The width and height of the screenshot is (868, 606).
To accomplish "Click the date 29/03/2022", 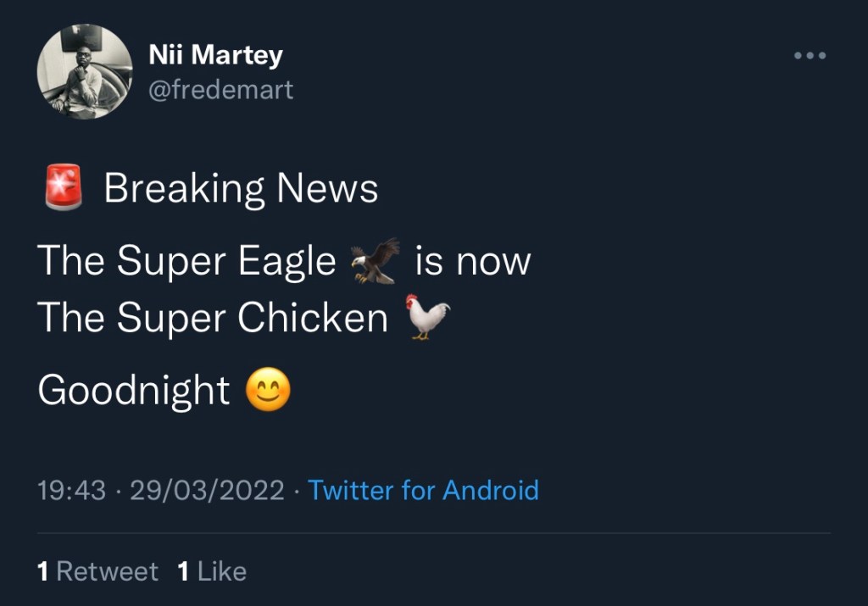I will [207, 490].
